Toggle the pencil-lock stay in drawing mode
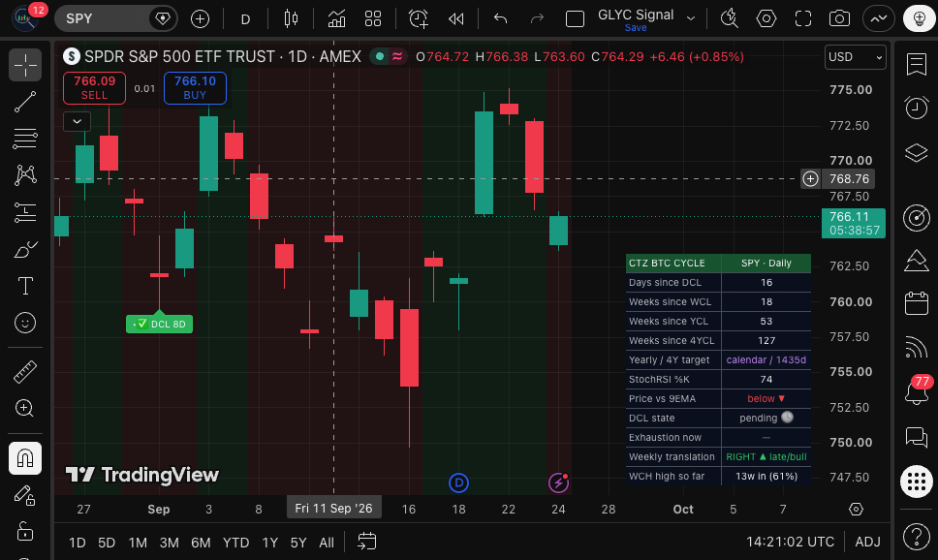938x560 pixels. [x=25, y=495]
